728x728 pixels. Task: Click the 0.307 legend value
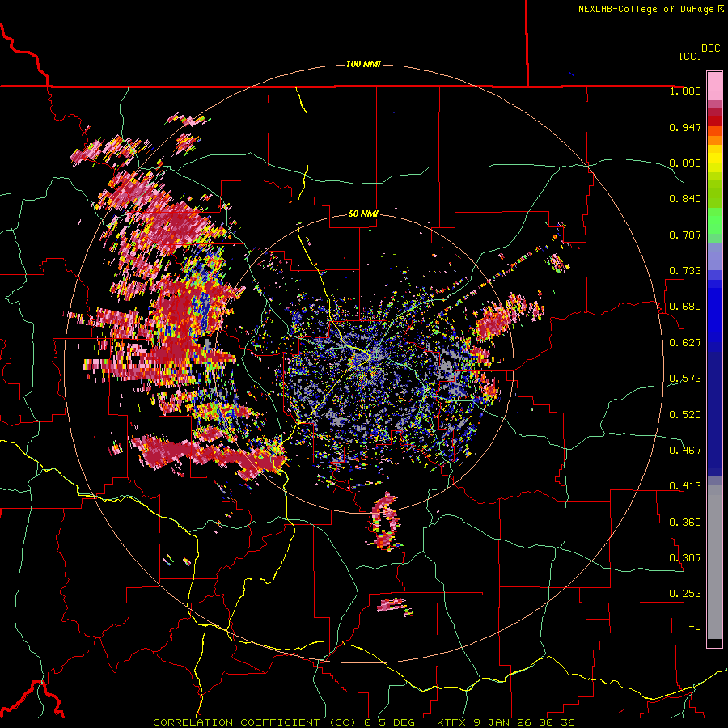[685, 558]
